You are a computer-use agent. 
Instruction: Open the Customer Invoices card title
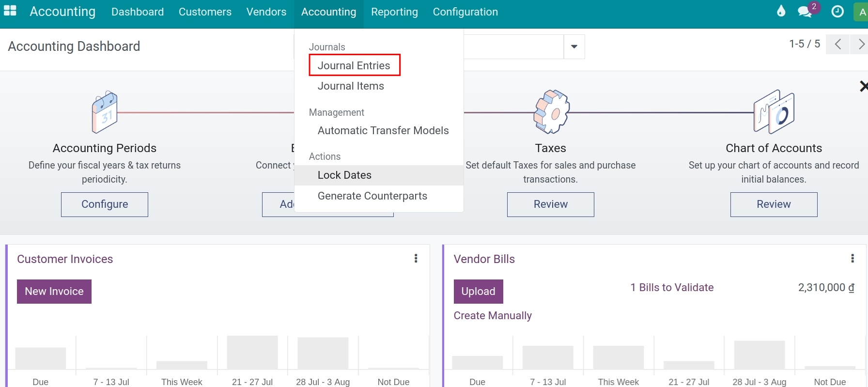[x=65, y=259]
